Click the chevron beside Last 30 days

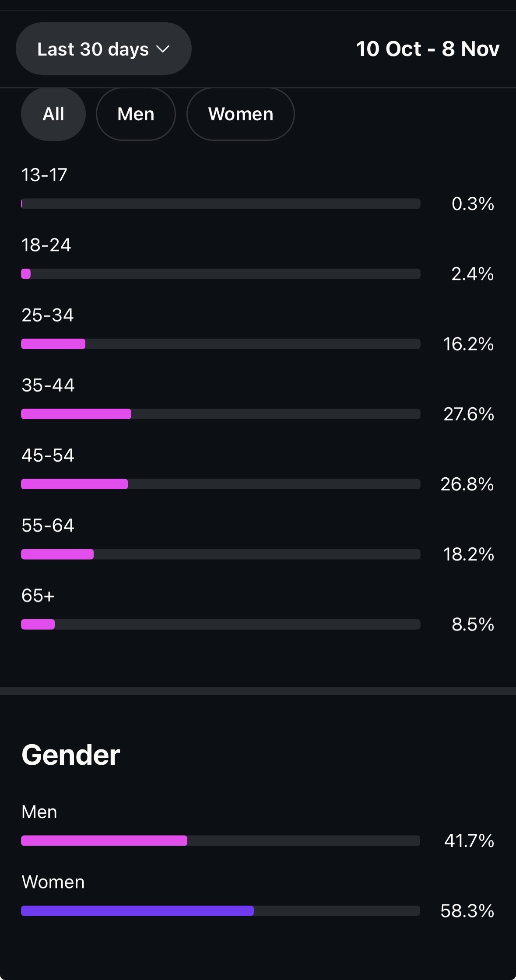[163, 49]
